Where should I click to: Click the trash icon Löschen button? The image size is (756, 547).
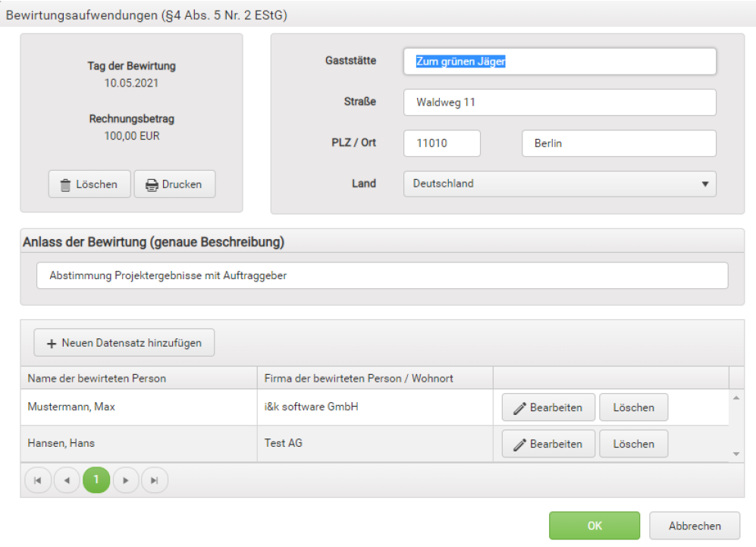coord(89,184)
